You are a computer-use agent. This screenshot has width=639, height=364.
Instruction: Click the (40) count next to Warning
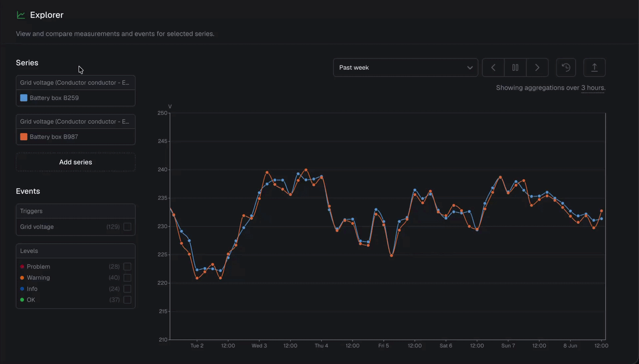click(114, 278)
